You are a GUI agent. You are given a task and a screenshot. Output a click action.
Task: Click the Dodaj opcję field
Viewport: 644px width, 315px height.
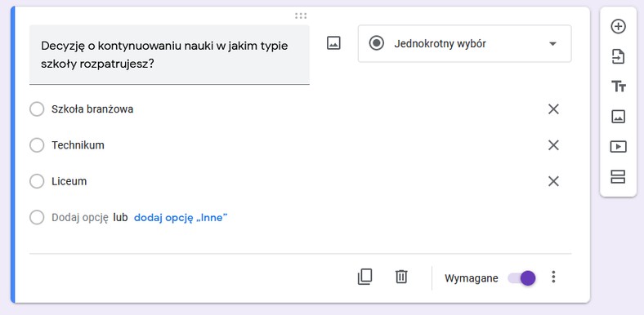79,218
